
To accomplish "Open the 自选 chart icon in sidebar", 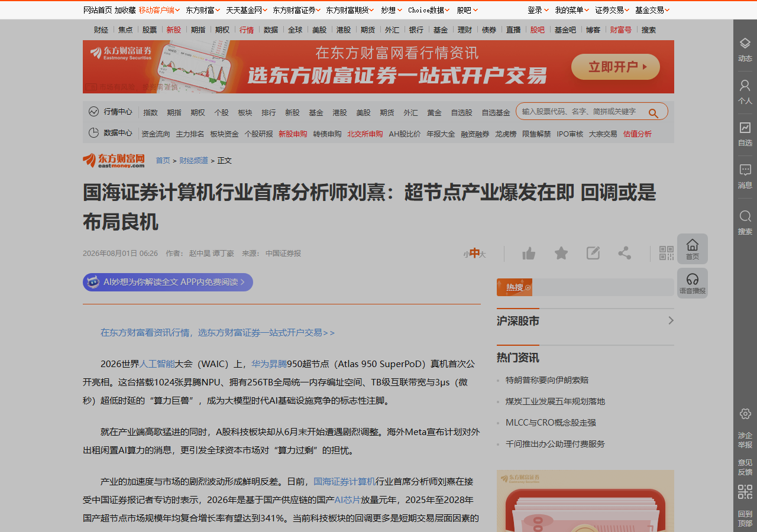I will click(x=745, y=128).
